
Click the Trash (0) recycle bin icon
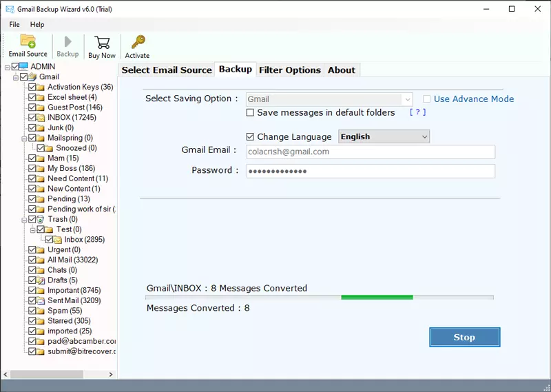(41, 219)
